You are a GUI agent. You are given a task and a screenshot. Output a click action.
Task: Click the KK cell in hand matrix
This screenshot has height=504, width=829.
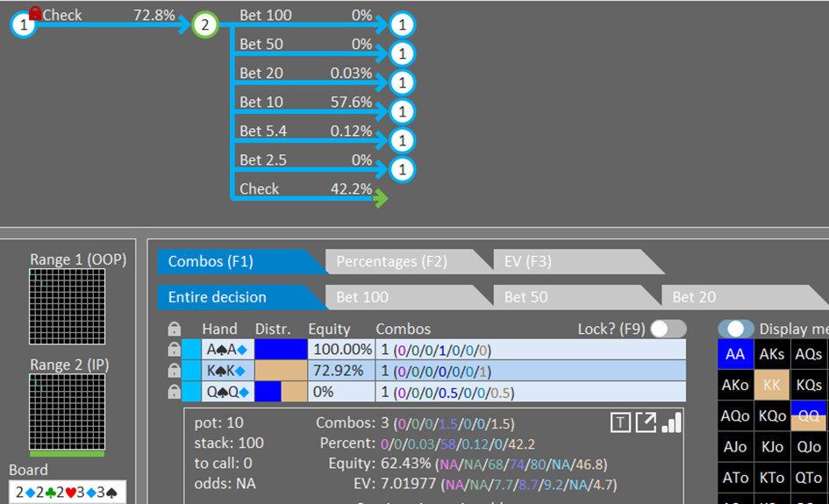click(x=771, y=385)
